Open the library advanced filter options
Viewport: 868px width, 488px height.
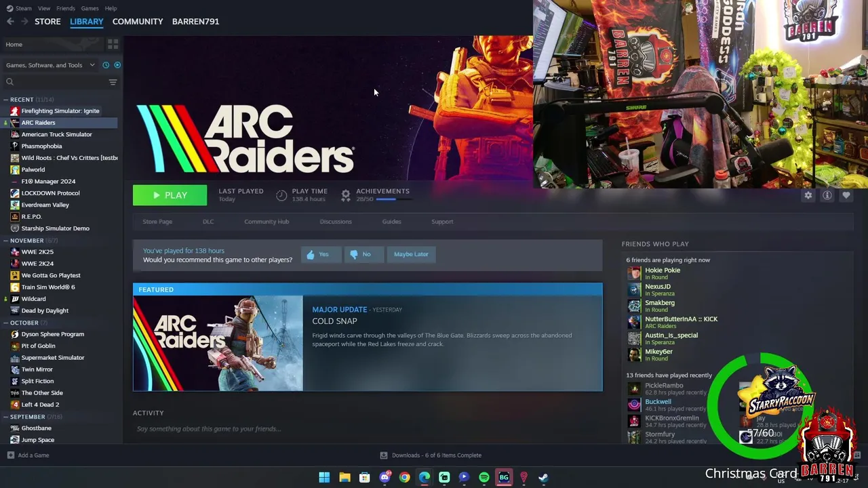click(113, 82)
